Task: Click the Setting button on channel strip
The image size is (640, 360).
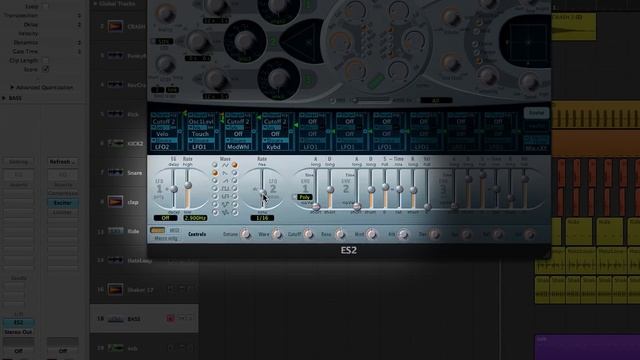Action: 18,162
